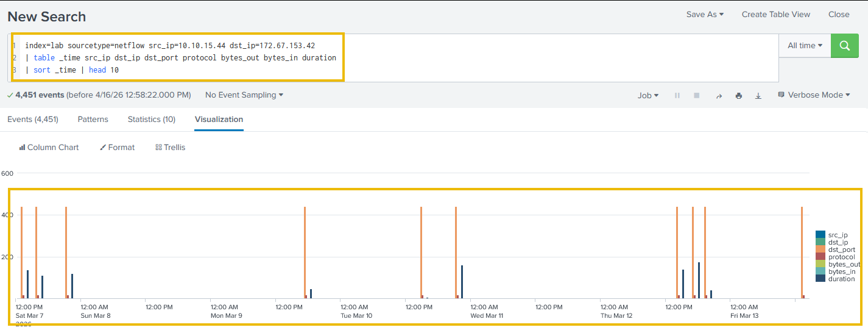868x330 pixels.
Task: Click the Tue Mar 10 axis label
Action: click(x=356, y=316)
